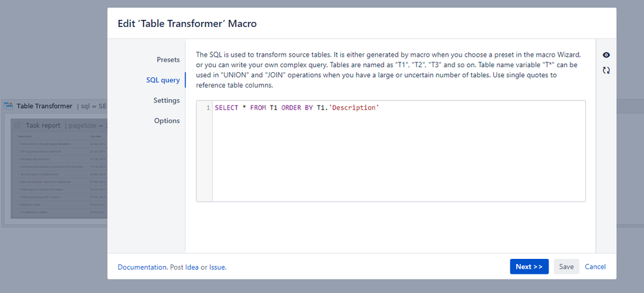This screenshot has height=293, width=644.
Task: Switch to the SQL query tab
Action: click(x=163, y=80)
